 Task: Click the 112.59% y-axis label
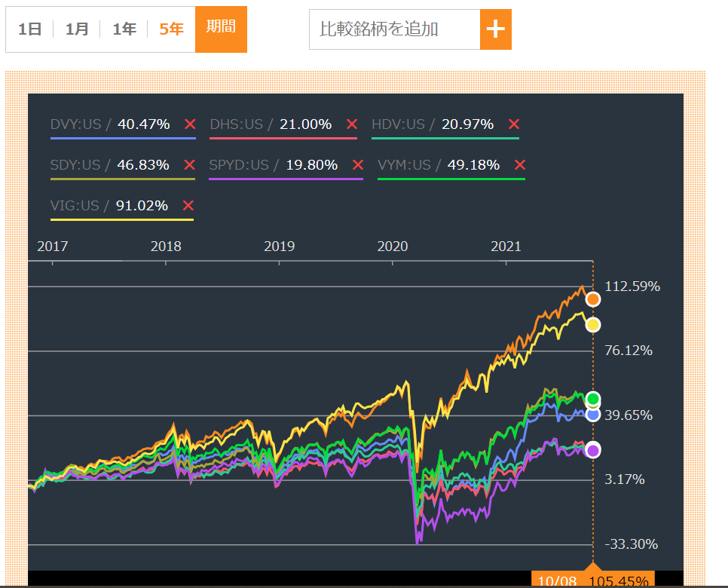tap(632, 286)
